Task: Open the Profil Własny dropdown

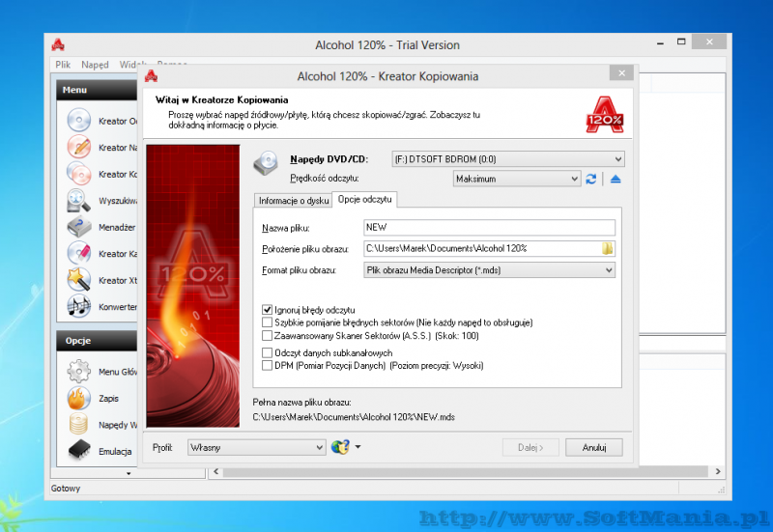Action: (x=256, y=447)
